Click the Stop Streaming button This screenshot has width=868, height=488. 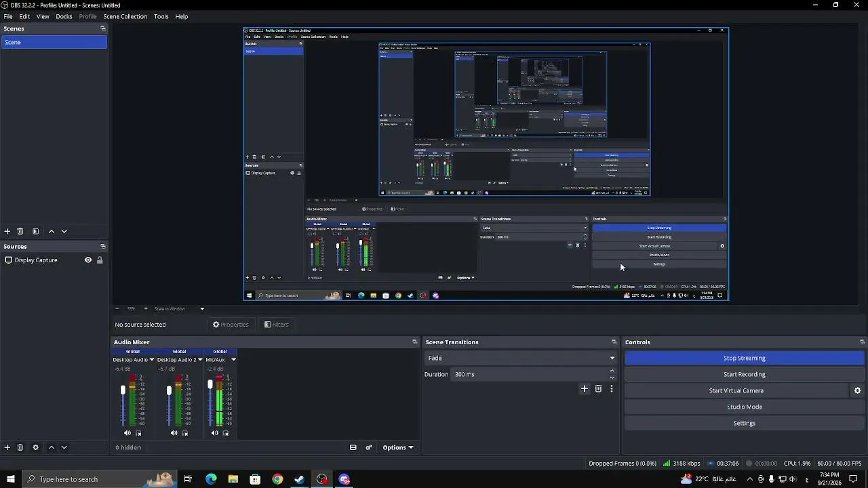point(744,358)
